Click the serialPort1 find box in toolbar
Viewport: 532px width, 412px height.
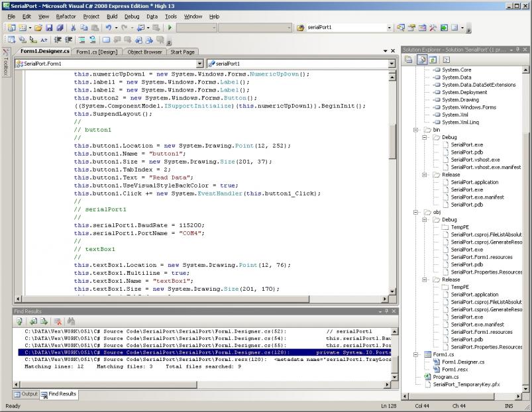click(345, 28)
